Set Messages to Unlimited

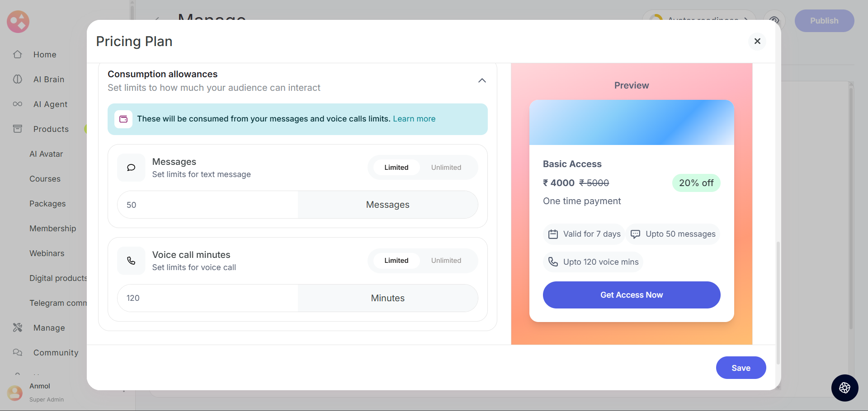point(446,168)
